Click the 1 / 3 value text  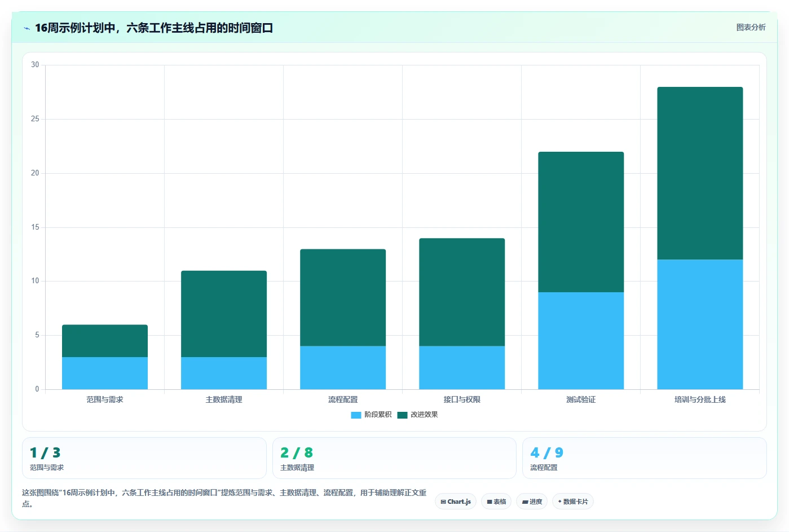coord(45,452)
